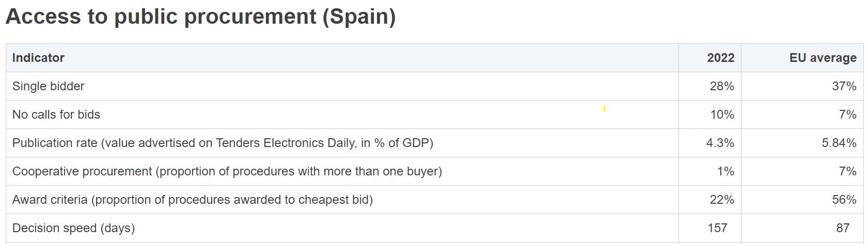Select the 22% award criteria cell
This screenshot has height=244, width=868.
pyautogui.click(x=721, y=200)
